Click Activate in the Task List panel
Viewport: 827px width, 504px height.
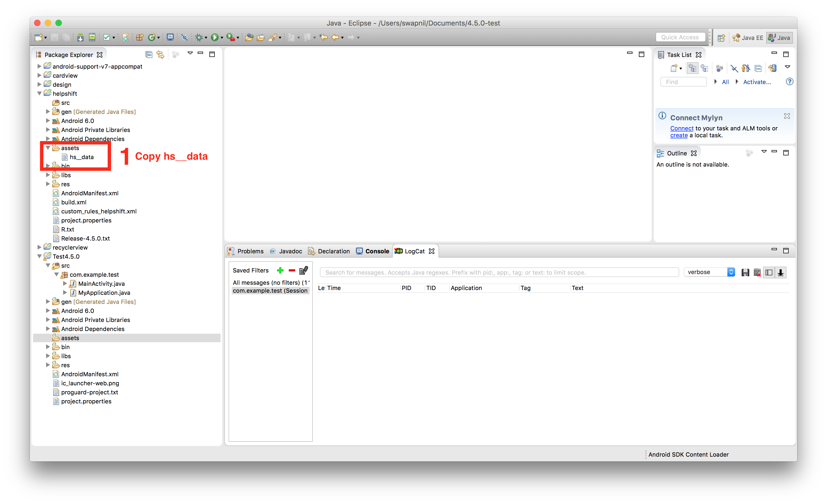tap(756, 82)
